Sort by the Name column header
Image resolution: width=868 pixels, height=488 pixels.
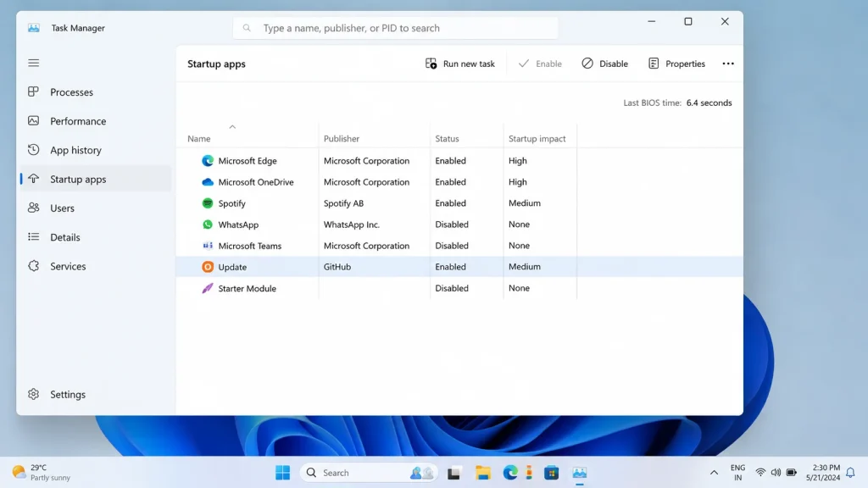198,139
